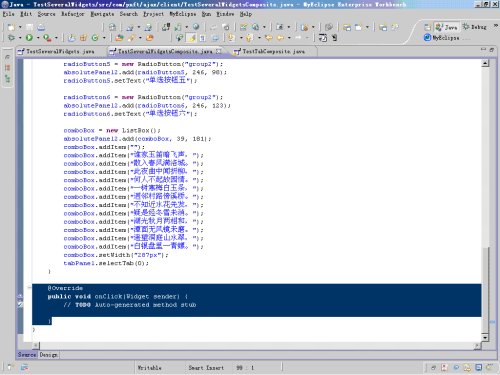Click the Print icon in the toolbar

pyautogui.click(x=41, y=27)
